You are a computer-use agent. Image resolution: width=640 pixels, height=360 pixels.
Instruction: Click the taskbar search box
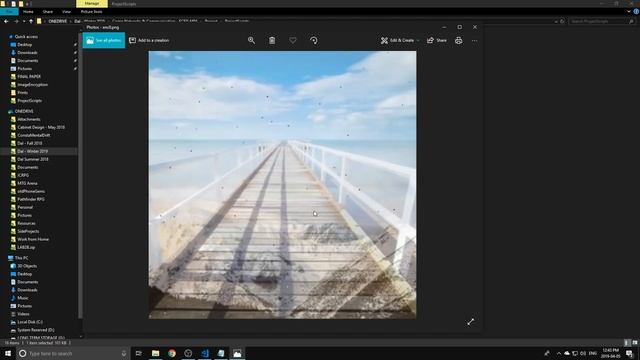[x=73, y=353]
